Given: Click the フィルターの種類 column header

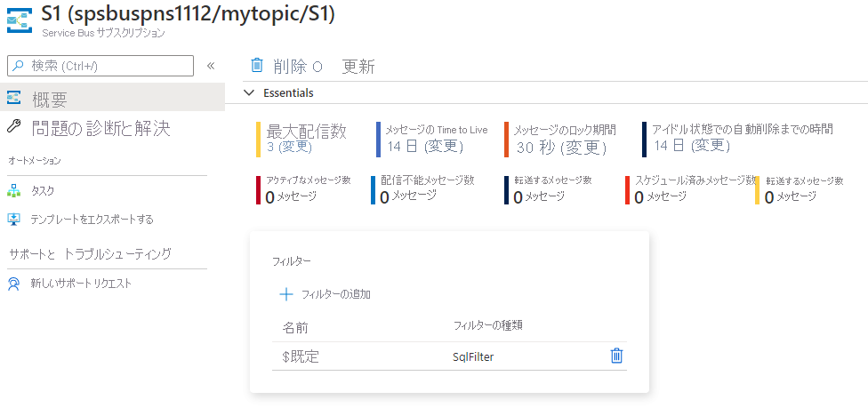Looking at the screenshot, I should (x=487, y=325).
